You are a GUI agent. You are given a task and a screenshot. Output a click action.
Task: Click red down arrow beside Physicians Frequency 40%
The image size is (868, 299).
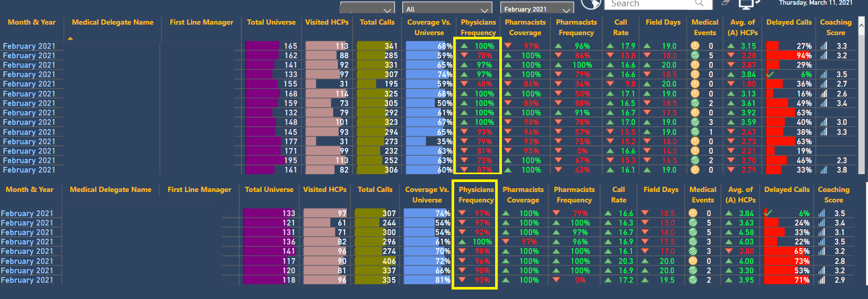pos(464,84)
